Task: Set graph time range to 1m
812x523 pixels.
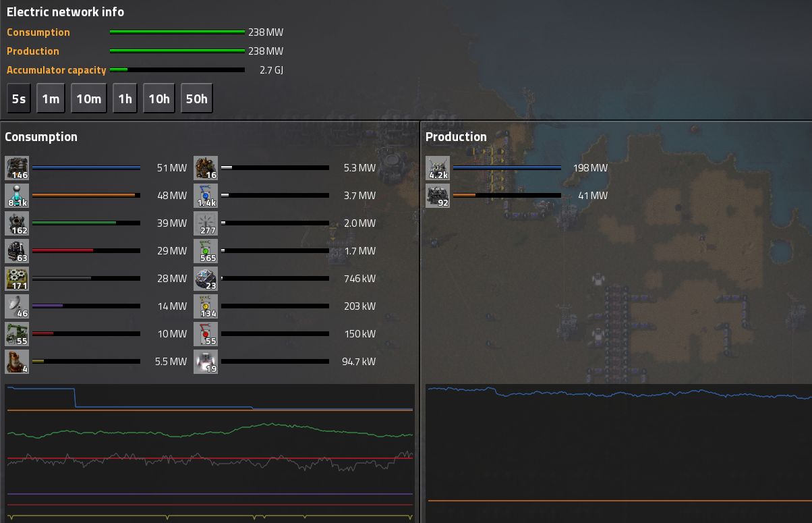Action: point(51,99)
